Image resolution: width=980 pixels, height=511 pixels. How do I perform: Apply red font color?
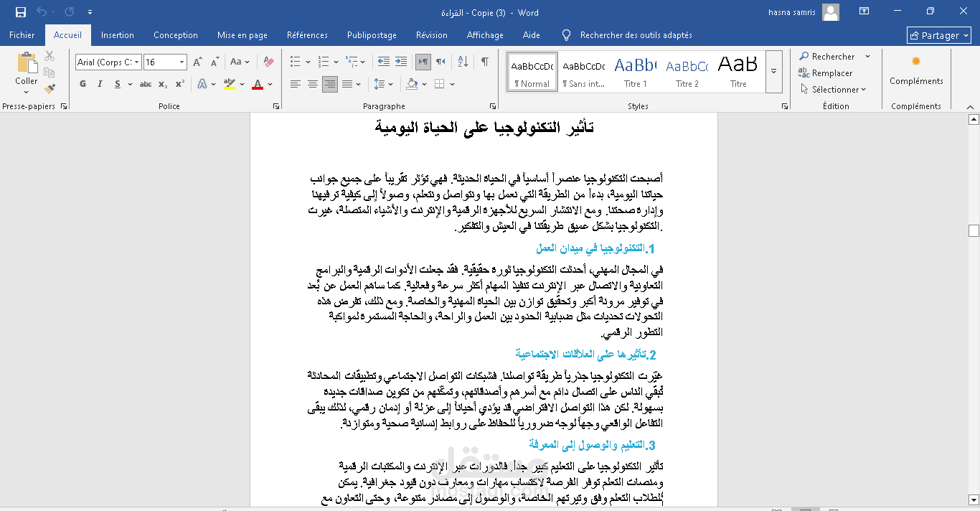pos(258,84)
